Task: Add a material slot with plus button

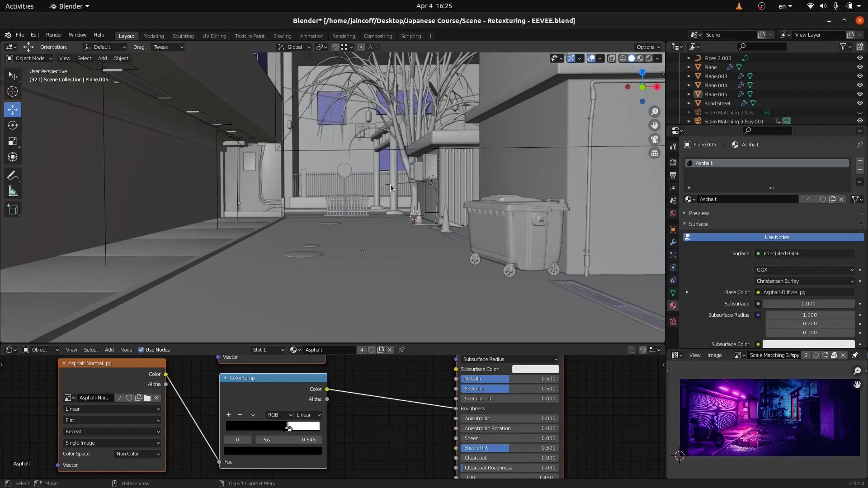Action: (x=860, y=161)
